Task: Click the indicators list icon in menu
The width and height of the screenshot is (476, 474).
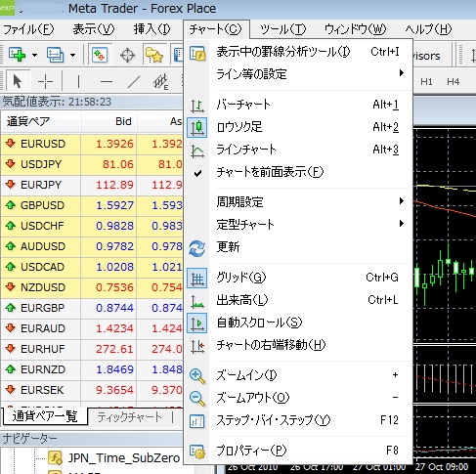Action: click(x=197, y=54)
